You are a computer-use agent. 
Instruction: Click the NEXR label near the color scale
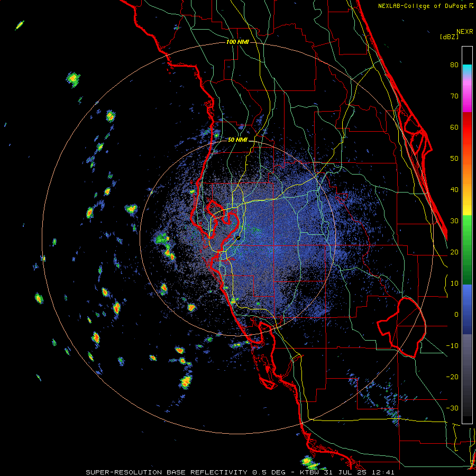point(465,32)
